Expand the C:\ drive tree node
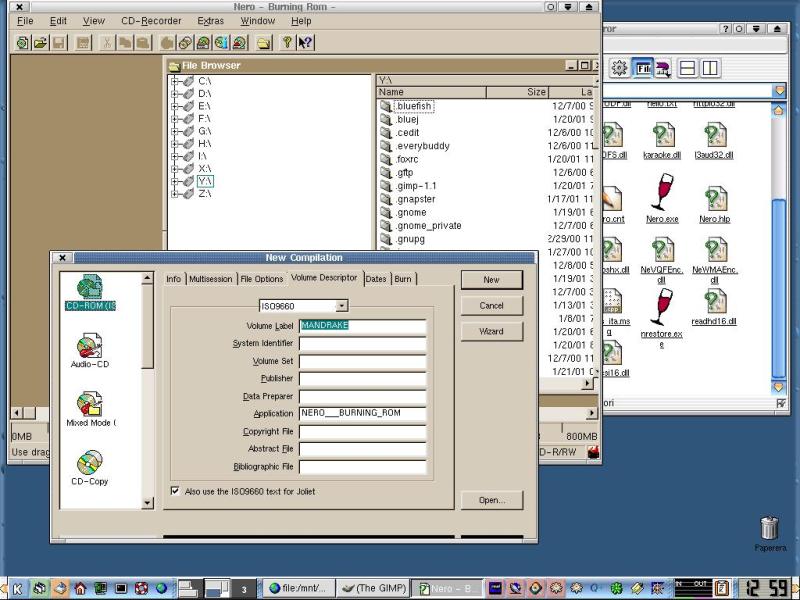The width and height of the screenshot is (800, 600). 174,81
